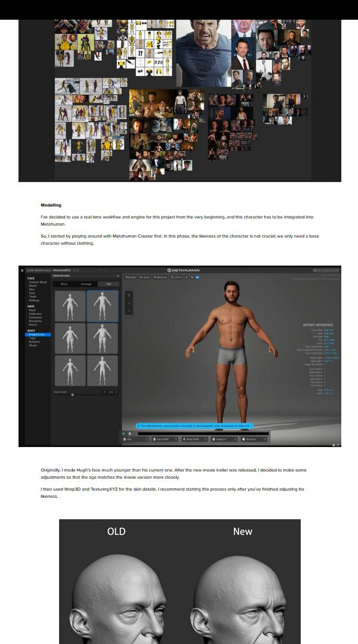Toggle the highlighted blue viewport toolbar button
Viewport: 358px width, 644px height.
click(197, 277)
